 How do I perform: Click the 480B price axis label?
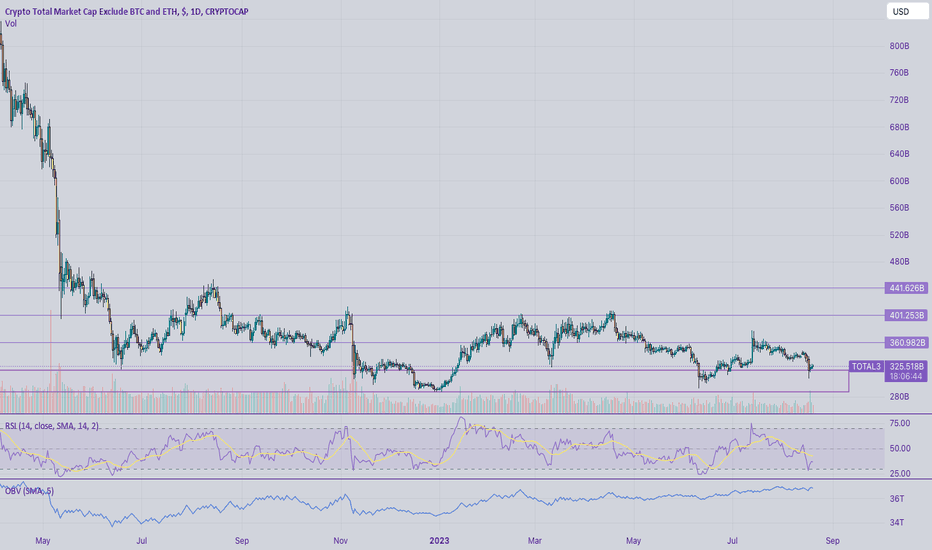pyautogui.click(x=899, y=262)
